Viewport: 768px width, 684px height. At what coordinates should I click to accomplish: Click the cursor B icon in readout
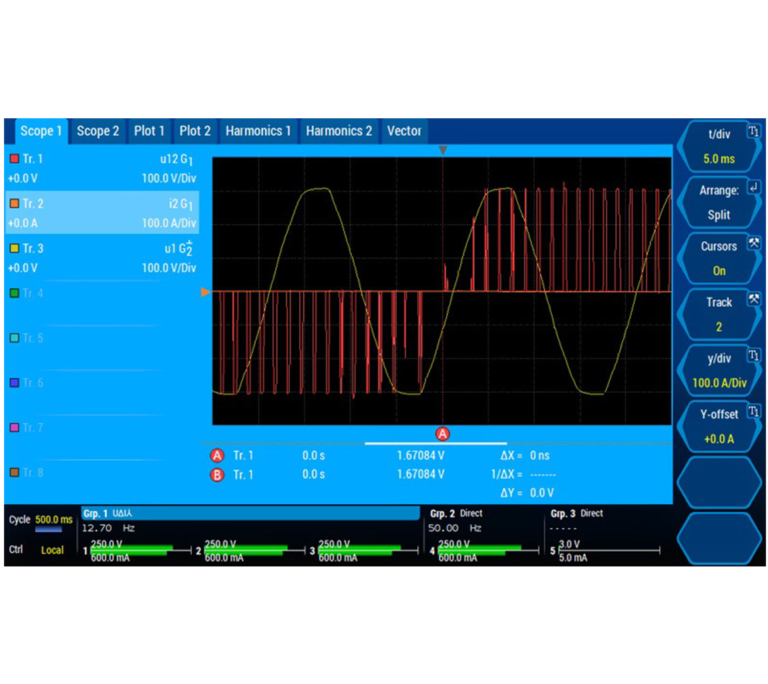(x=217, y=475)
